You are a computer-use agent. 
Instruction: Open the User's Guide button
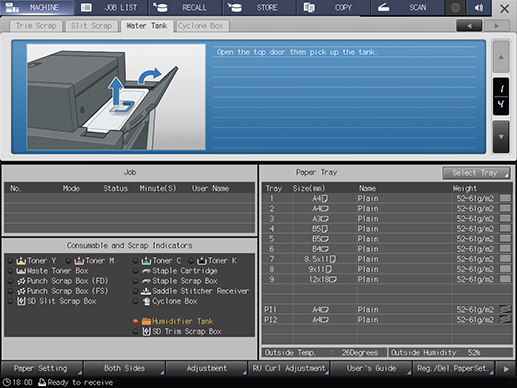point(371,368)
